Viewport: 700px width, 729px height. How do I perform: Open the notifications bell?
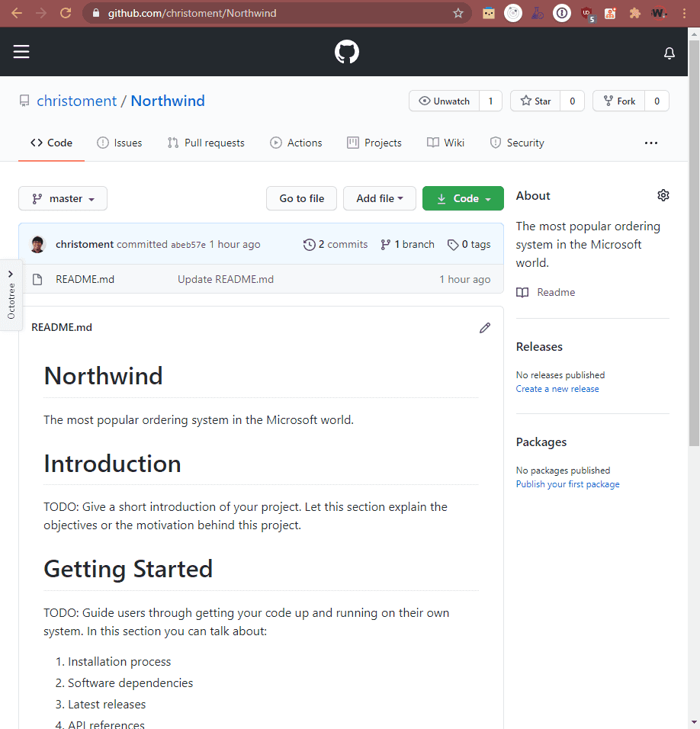click(669, 53)
